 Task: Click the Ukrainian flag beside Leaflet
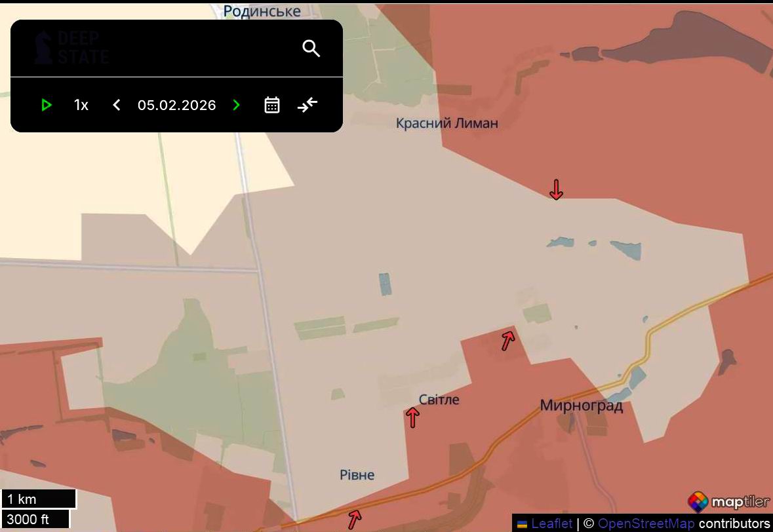(520, 524)
